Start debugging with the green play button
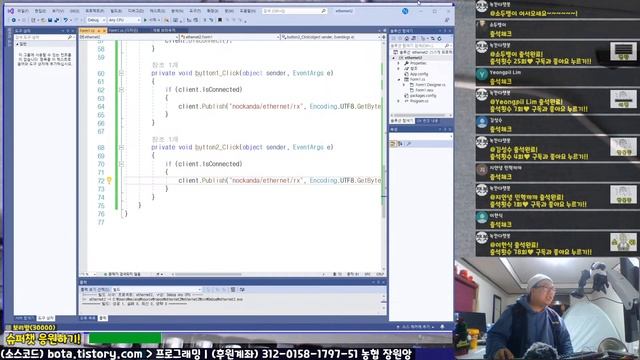Screen dimensions: 640x360 click(x=145, y=20)
